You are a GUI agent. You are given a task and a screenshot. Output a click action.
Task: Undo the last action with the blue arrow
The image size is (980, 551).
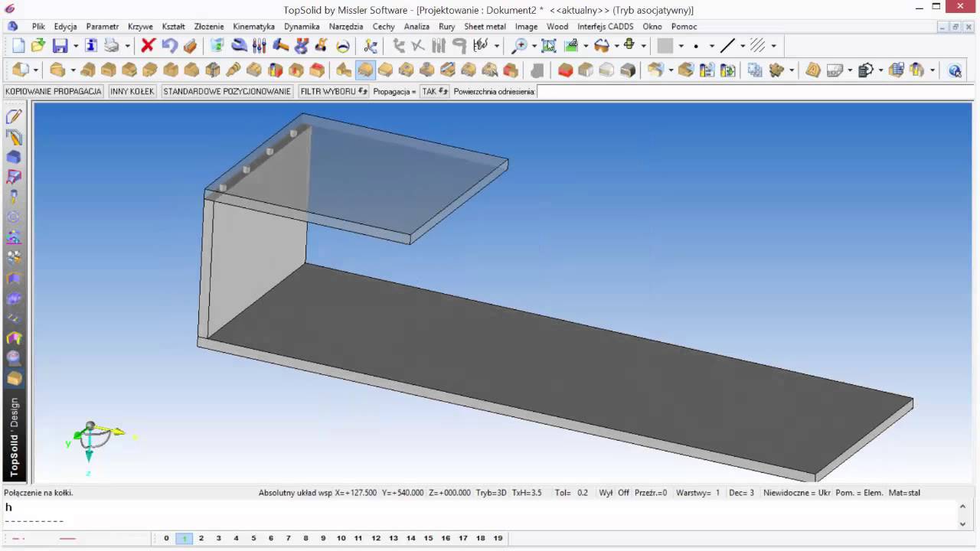(x=169, y=46)
